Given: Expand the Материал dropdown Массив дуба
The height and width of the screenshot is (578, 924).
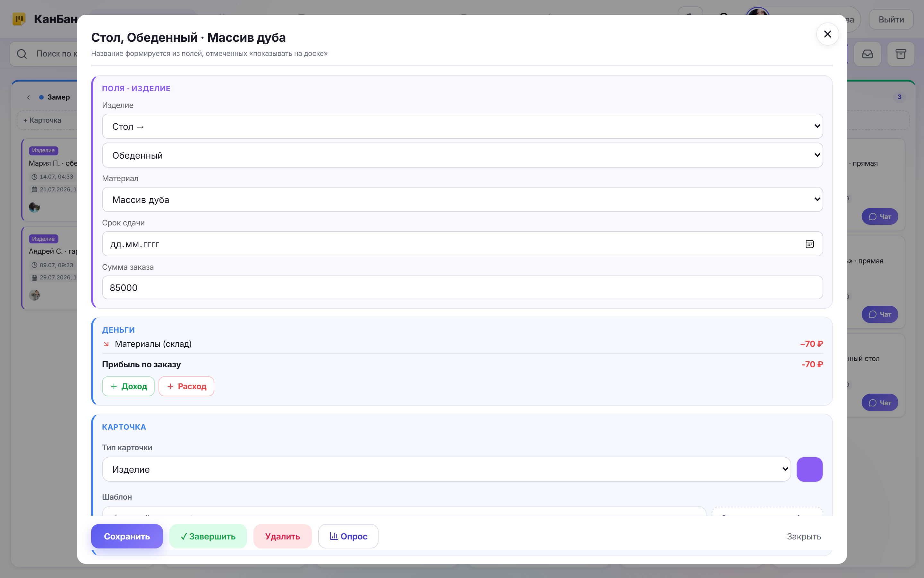Looking at the screenshot, I should pos(462,199).
